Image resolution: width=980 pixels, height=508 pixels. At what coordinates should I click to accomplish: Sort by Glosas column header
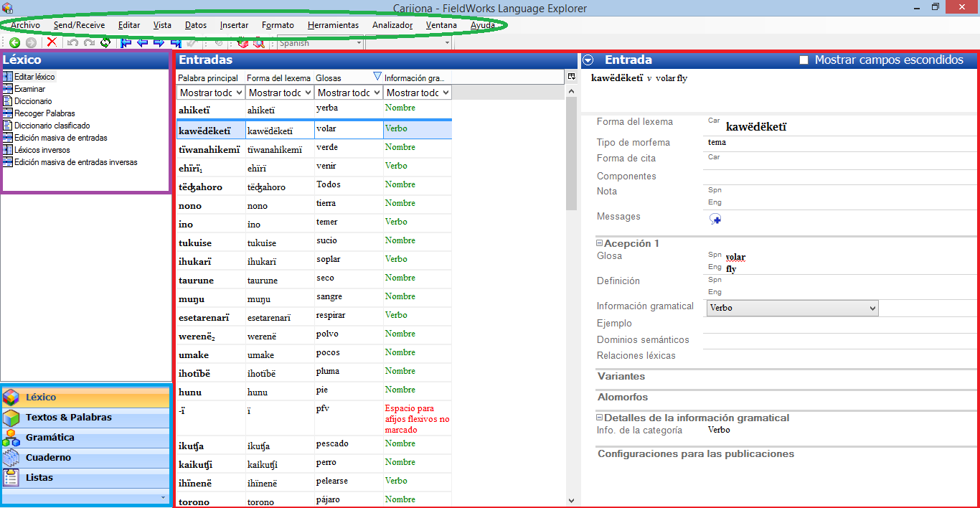click(x=349, y=77)
